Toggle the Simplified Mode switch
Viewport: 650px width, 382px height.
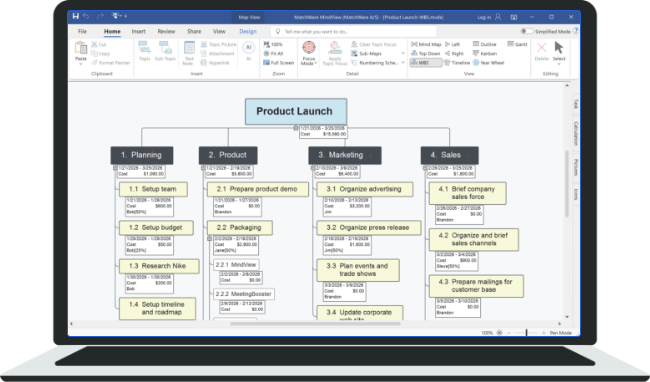pyautogui.click(x=526, y=31)
